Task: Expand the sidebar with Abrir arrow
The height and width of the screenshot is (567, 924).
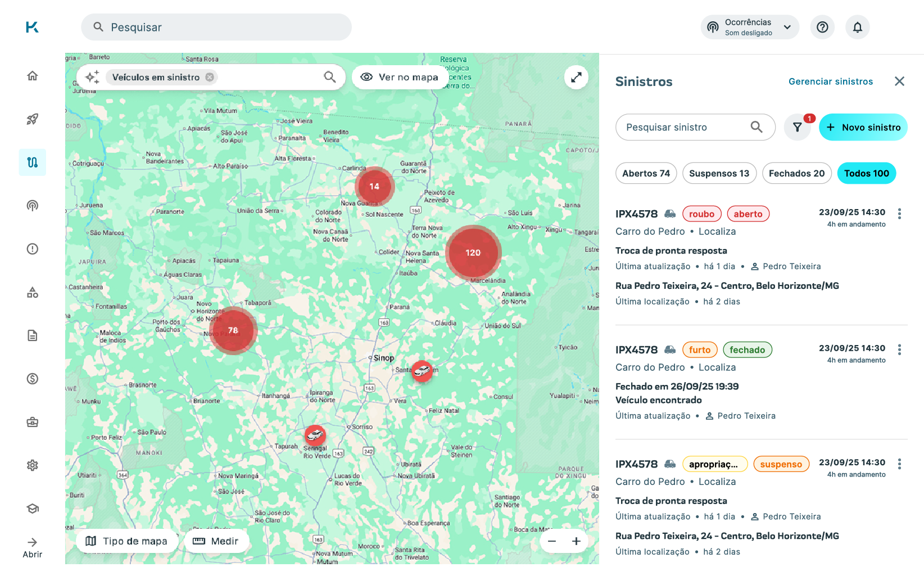Action: coord(33,547)
